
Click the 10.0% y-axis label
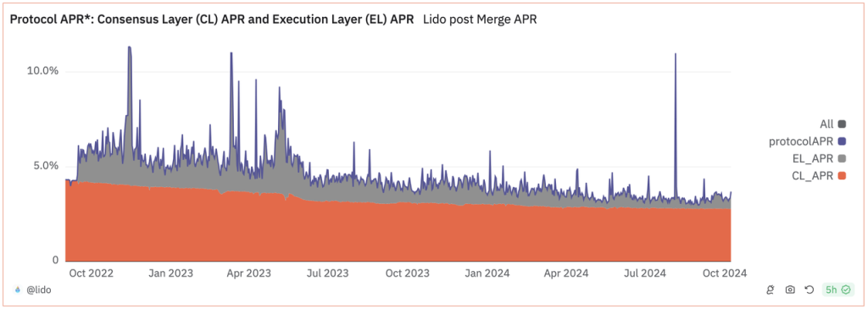click(x=42, y=71)
